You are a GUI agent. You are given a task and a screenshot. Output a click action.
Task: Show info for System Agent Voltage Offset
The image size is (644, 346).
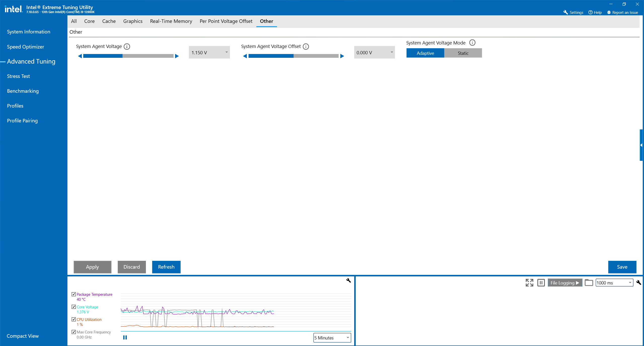point(306,46)
